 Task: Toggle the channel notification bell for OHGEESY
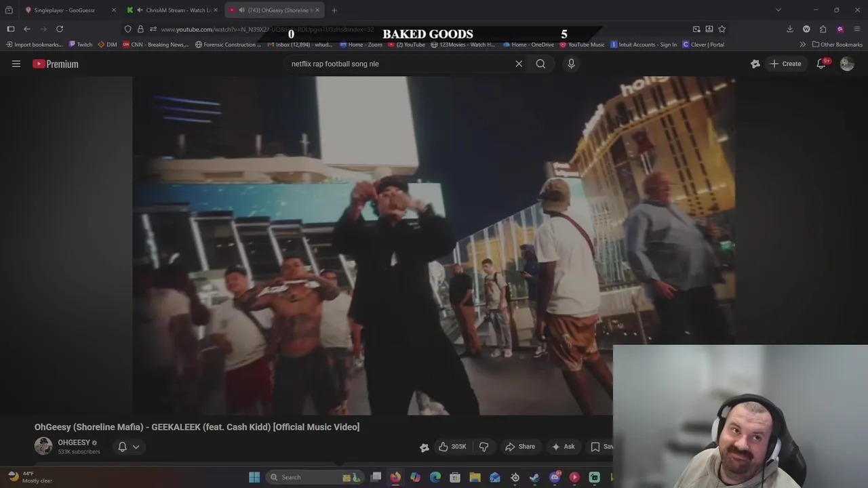pos(122,447)
